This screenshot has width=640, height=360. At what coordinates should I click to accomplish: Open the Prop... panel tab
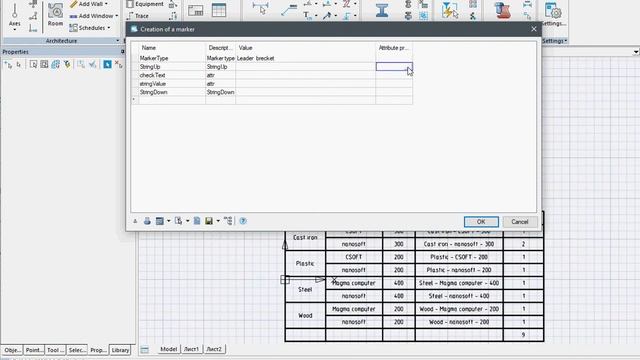(x=98, y=350)
